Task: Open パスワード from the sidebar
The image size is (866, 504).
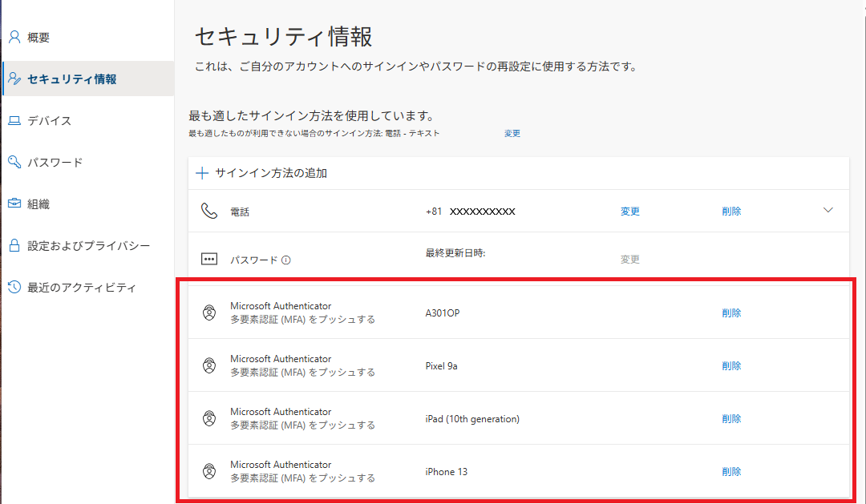Action: pyautogui.click(x=55, y=163)
